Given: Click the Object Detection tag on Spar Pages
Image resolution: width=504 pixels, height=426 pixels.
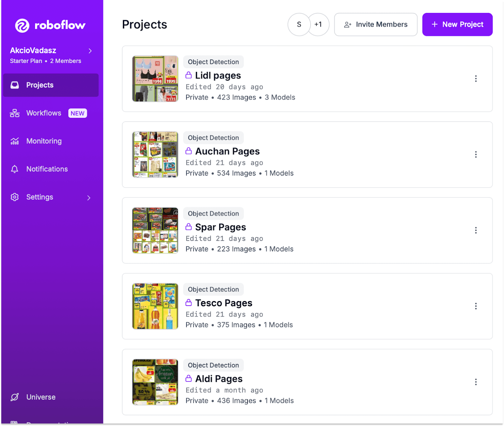Looking at the screenshot, I should click(213, 214).
